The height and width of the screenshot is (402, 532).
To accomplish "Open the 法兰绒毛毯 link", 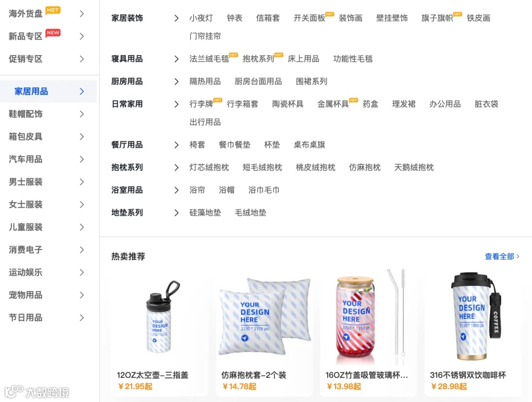I will click(209, 59).
